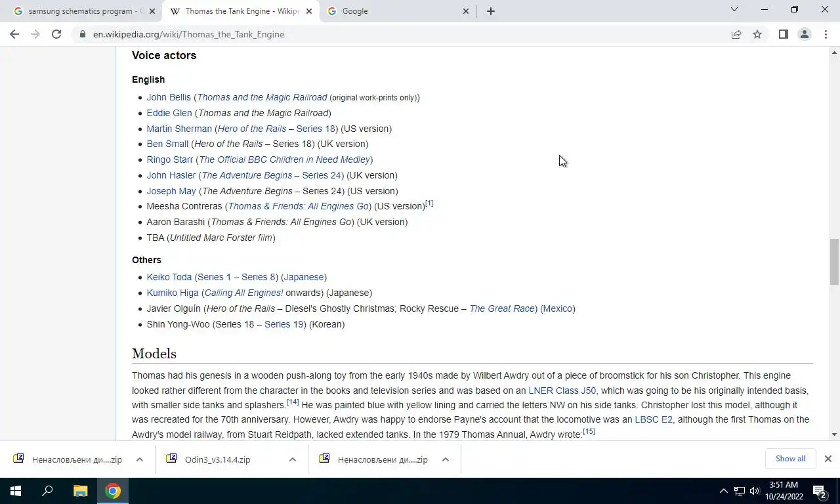This screenshot has height=504, width=840.
Task: Open the tab search dropdown
Action: 734,10
